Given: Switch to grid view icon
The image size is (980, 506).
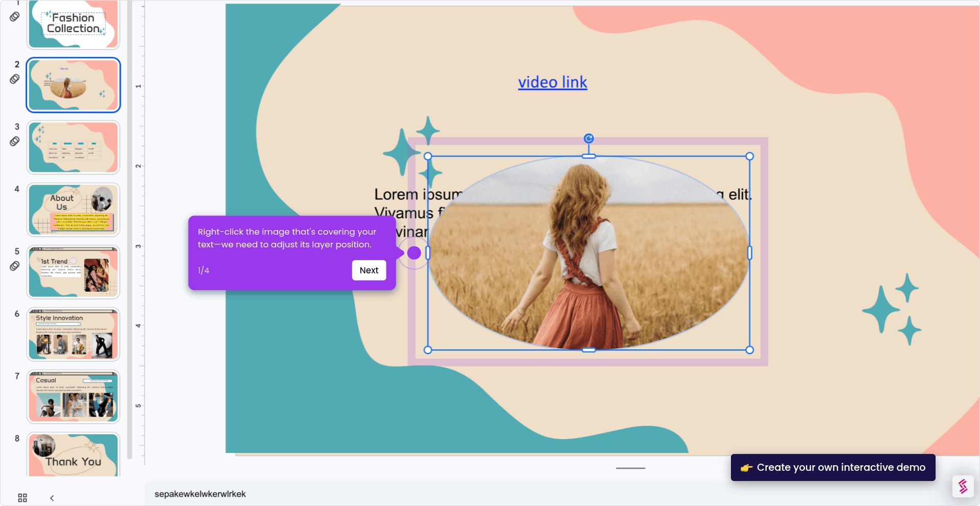Looking at the screenshot, I should [x=22, y=498].
